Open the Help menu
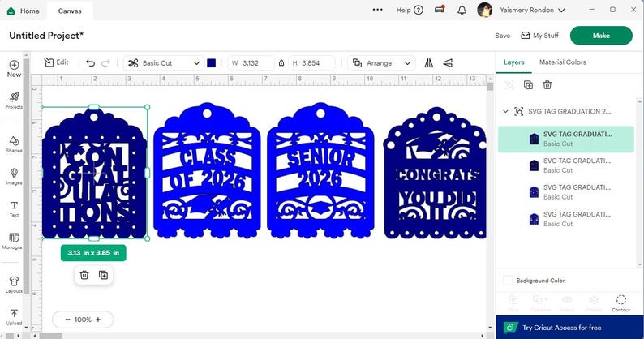Image resolution: width=644 pixels, height=339 pixels. point(410,11)
